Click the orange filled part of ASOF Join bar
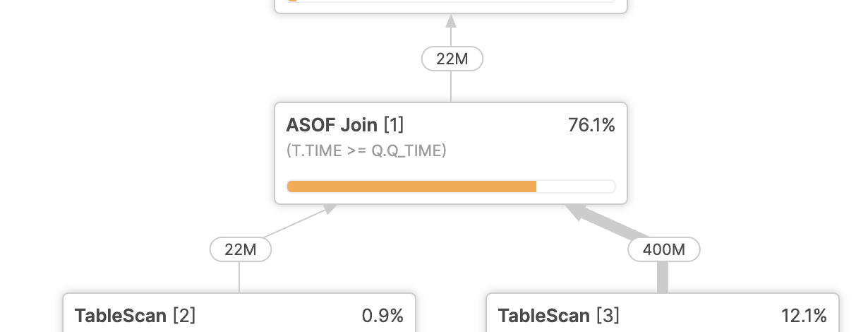 tap(411, 186)
